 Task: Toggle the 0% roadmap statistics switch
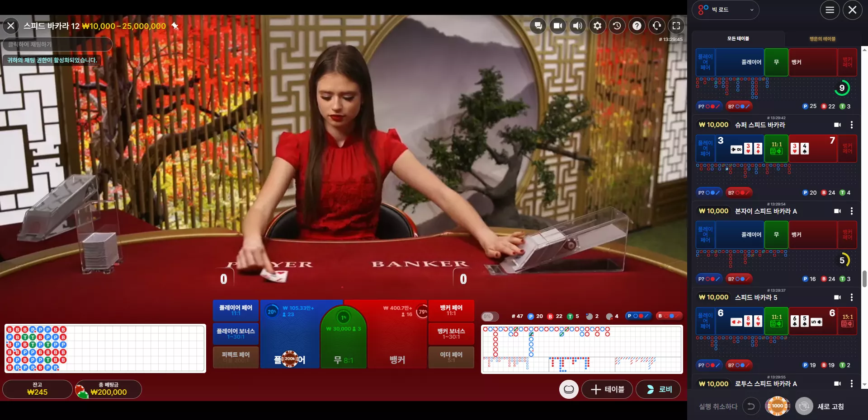[x=491, y=316]
